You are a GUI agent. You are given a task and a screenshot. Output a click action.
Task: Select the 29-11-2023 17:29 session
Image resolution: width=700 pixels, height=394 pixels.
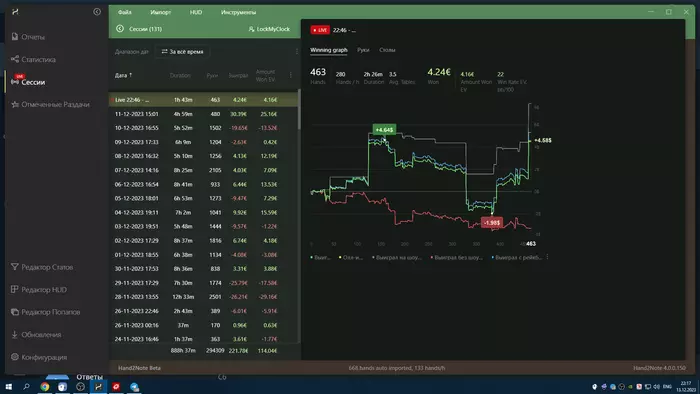(x=203, y=283)
